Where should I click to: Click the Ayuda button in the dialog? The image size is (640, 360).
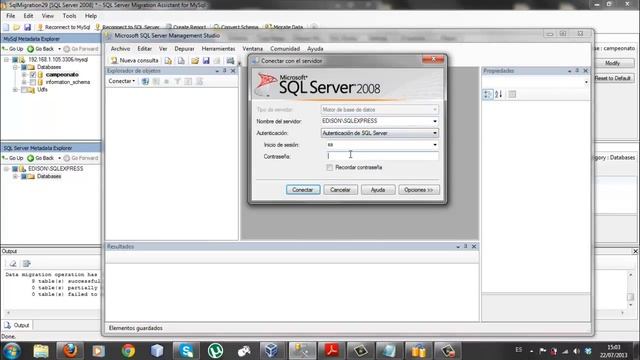click(378, 190)
